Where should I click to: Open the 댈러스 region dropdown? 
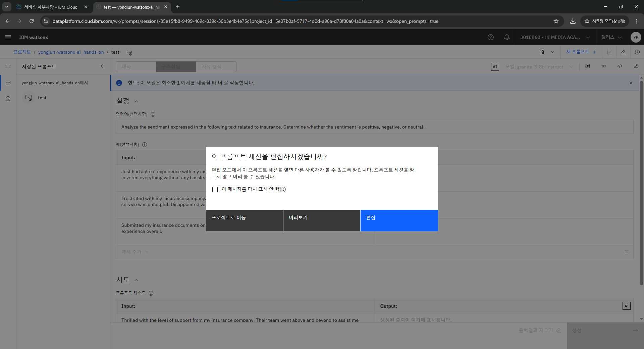click(611, 37)
